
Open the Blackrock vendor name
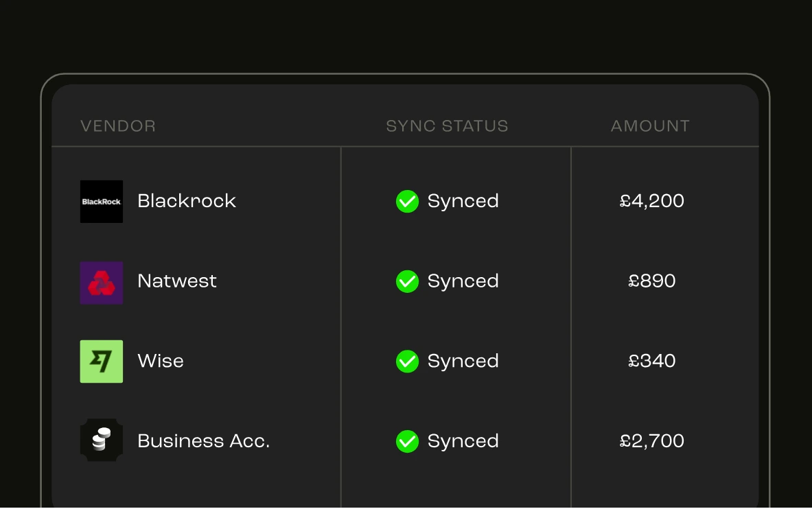[x=187, y=201]
